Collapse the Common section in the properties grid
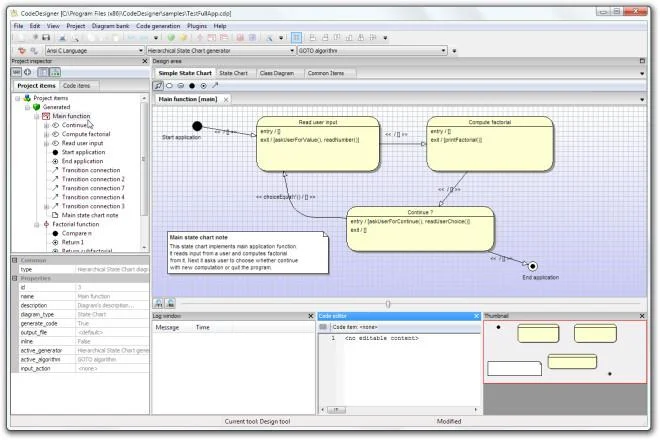660x440 pixels. (x=15, y=261)
